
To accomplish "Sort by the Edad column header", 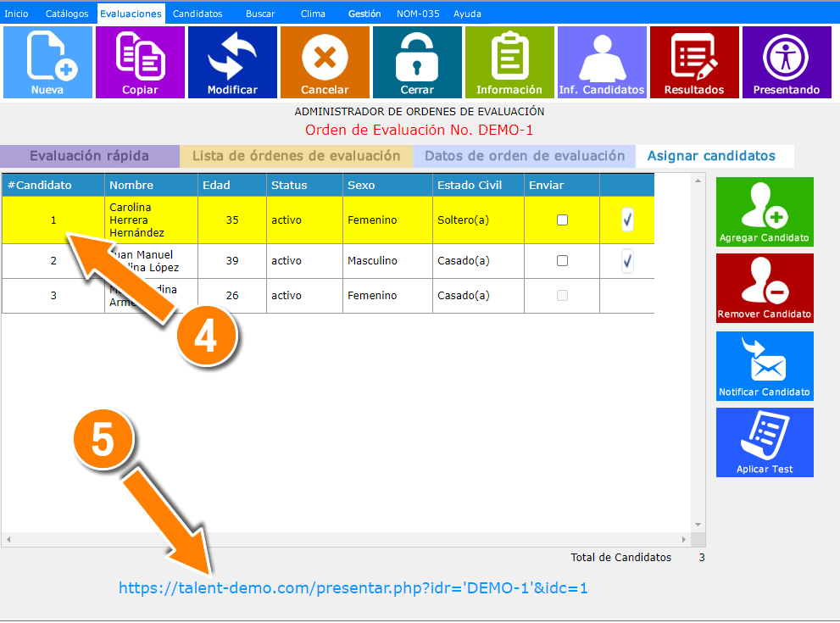I will tap(232, 186).
